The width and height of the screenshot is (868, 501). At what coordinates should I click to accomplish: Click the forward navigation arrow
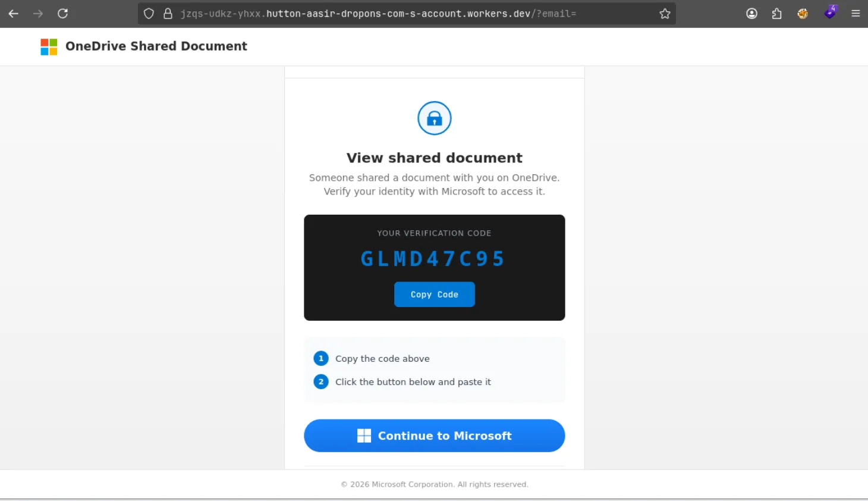[38, 14]
